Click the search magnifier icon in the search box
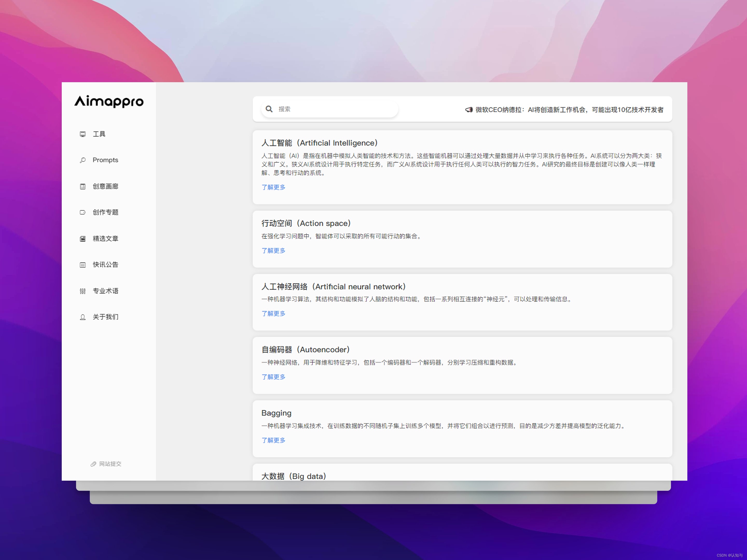Screen dimensions: 747x560 269,109
